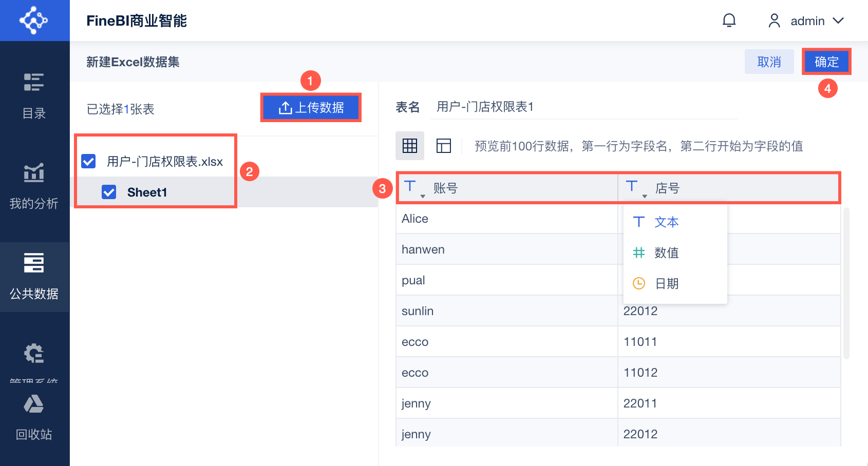Open the notifications bell
This screenshot has height=466, width=868.
tap(729, 21)
